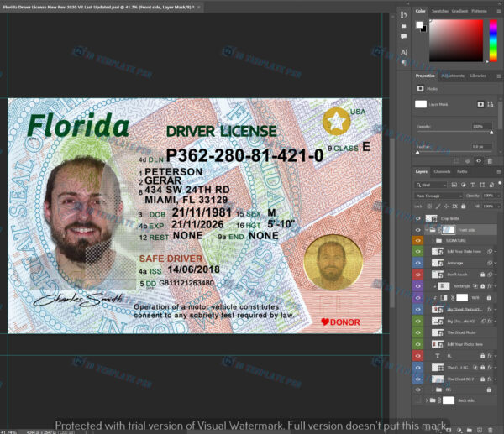Switch to the Libraries tab
504x434 pixels.
[478, 76]
